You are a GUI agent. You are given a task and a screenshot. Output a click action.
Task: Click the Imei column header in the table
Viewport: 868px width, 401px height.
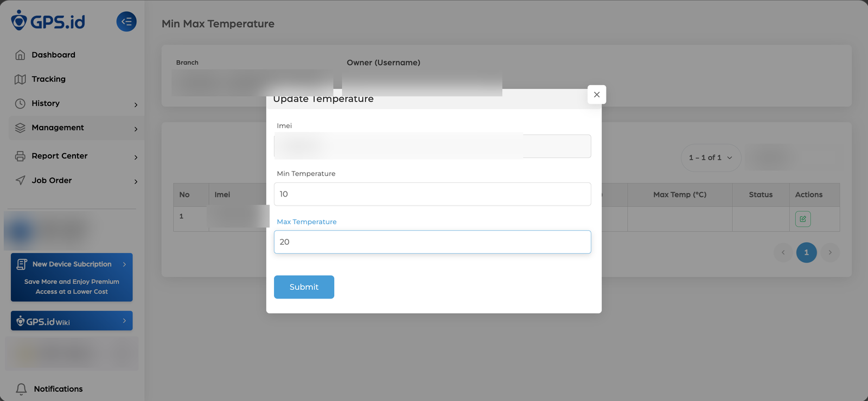click(222, 195)
